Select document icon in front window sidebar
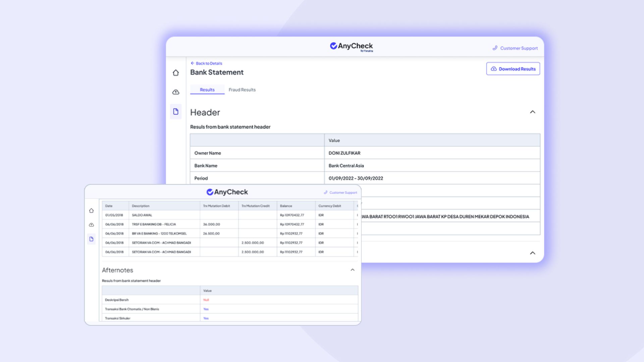This screenshot has height=362, width=644. coord(91,239)
